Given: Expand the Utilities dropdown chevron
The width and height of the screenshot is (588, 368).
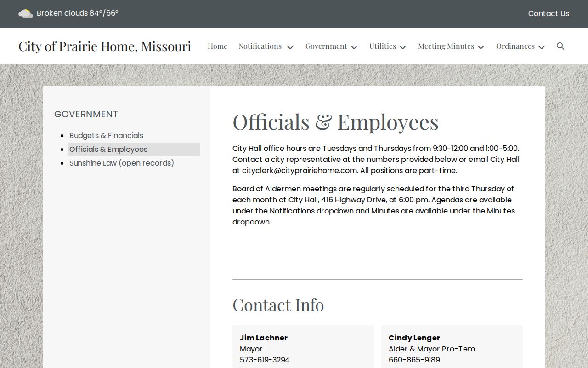Looking at the screenshot, I should click(x=402, y=47).
